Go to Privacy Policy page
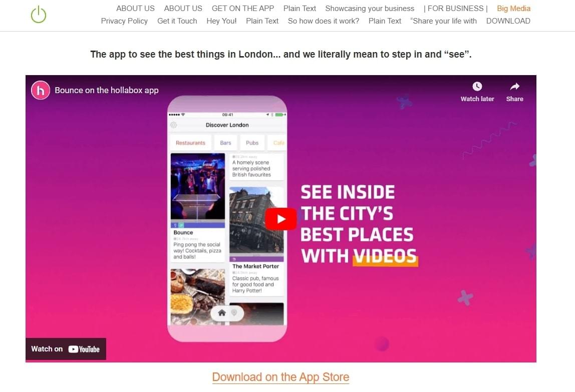The width and height of the screenshot is (575, 392). [124, 21]
